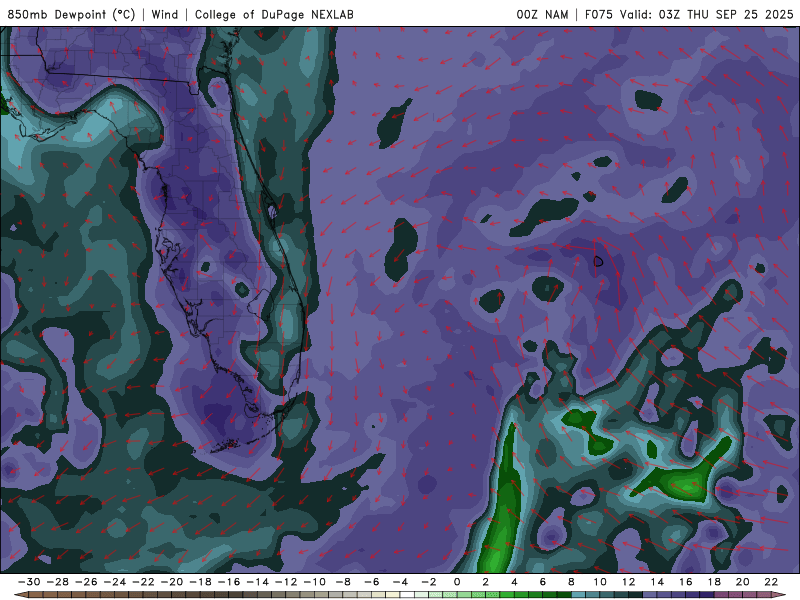
Task: Click the -6 legend value
Action: tap(371, 582)
